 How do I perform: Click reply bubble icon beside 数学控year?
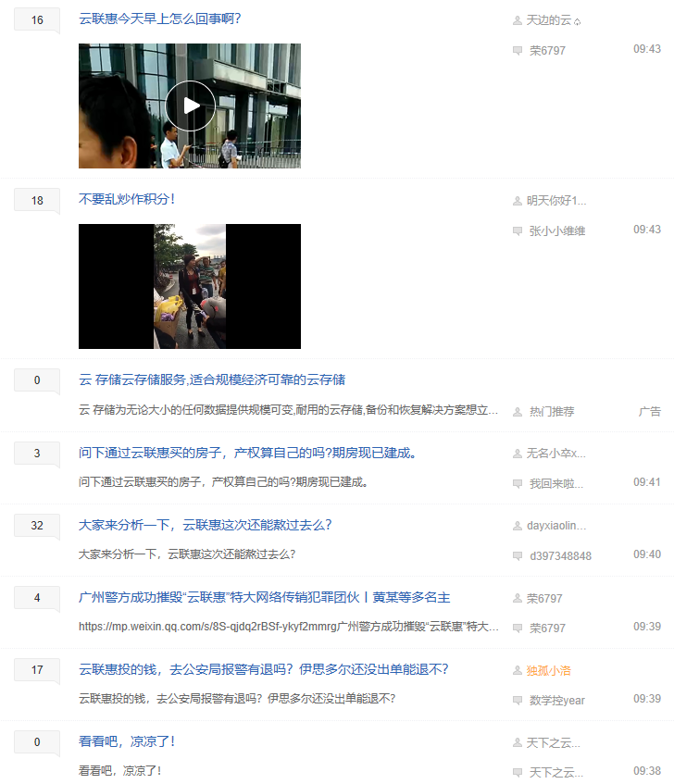(x=518, y=701)
